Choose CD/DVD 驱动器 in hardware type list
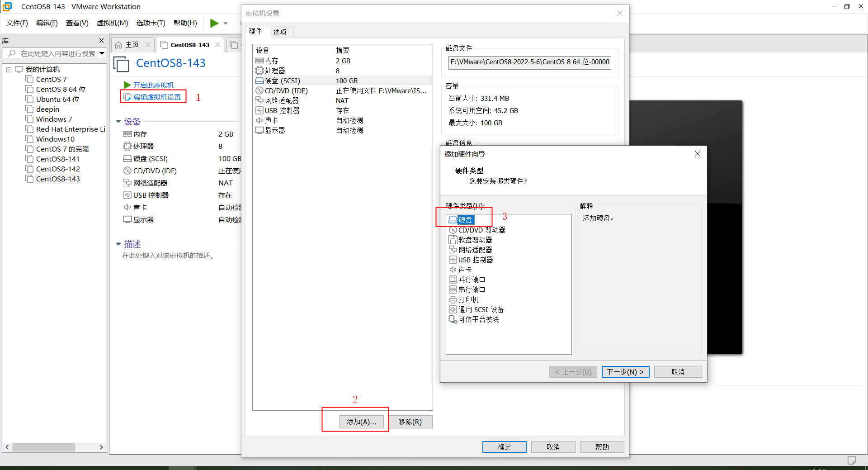Image resolution: width=868 pixels, height=470 pixels. click(x=477, y=230)
